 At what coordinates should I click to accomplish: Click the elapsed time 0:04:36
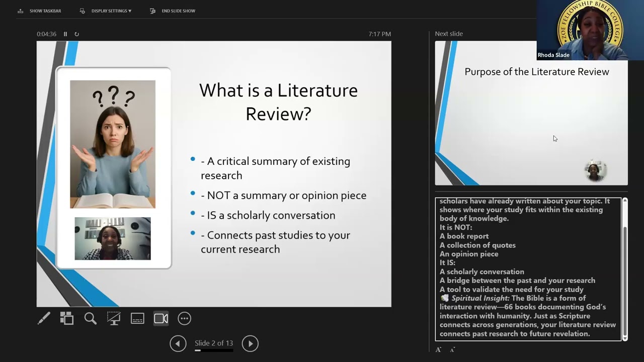click(46, 34)
